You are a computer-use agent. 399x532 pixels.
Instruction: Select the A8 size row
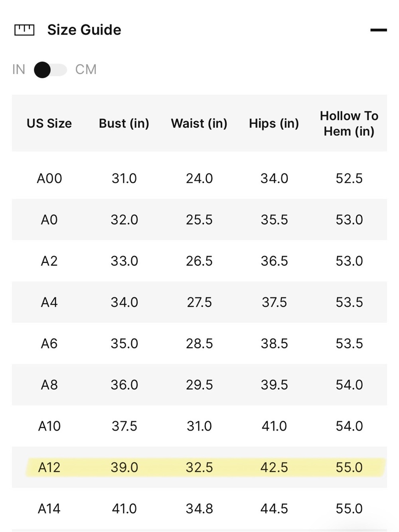click(199, 385)
